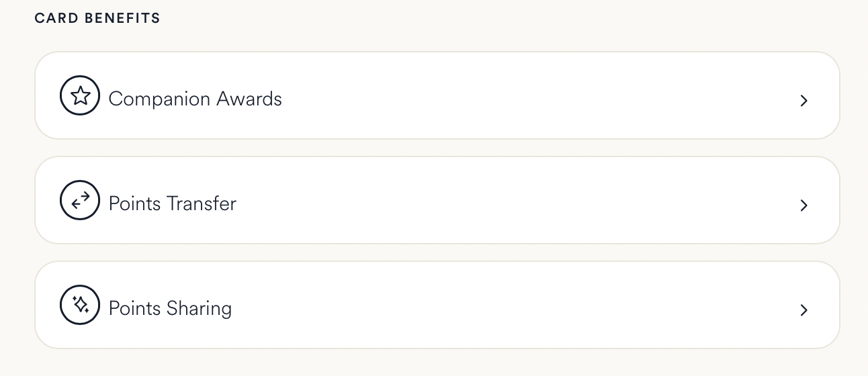The width and height of the screenshot is (868, 376).
Task: Select the word "Sharing" in the third card
Action: (199, 308)
